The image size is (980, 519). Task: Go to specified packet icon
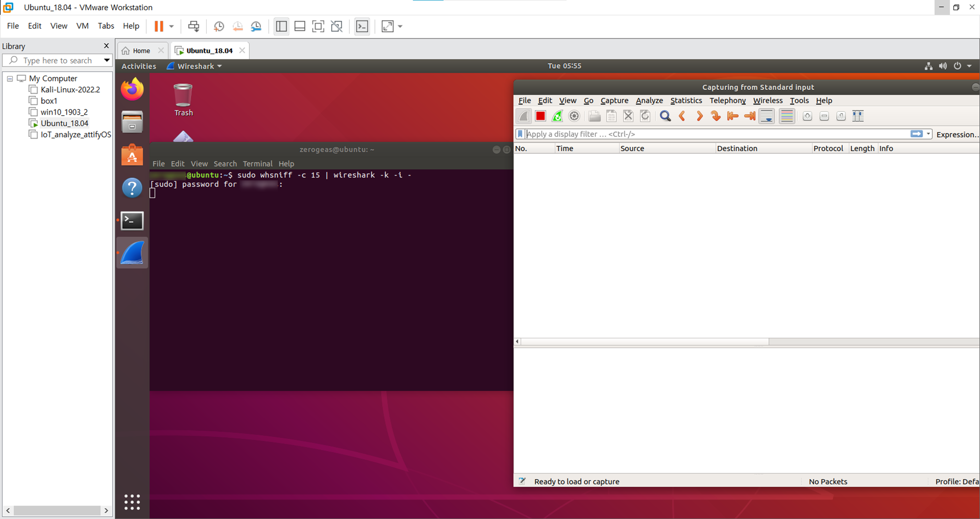(716, 116)
